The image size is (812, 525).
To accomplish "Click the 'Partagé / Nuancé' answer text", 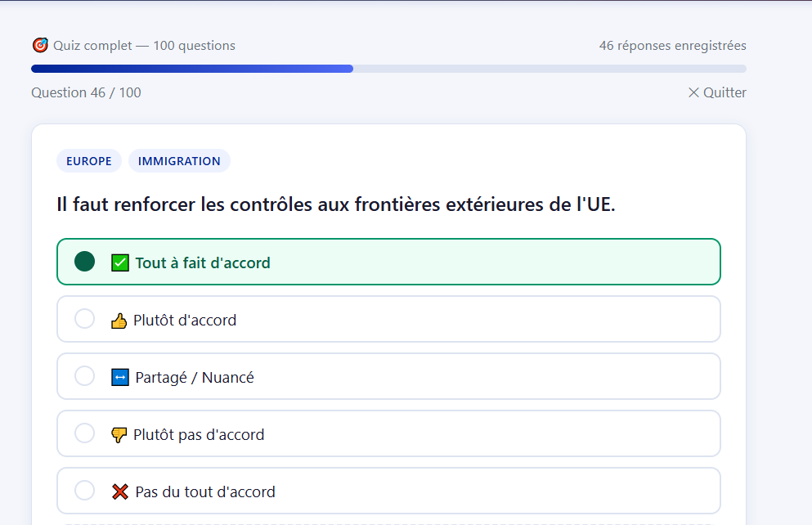I will point(195,378).
